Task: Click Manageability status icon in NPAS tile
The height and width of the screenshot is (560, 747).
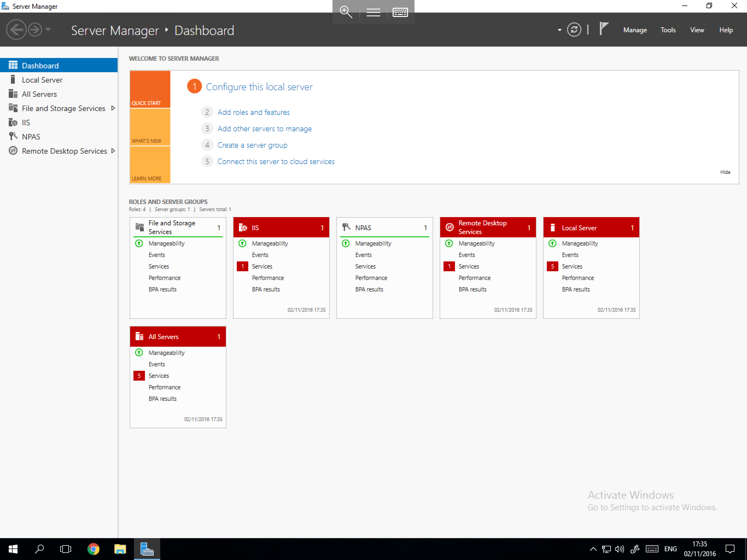Action: coord(345,243)
